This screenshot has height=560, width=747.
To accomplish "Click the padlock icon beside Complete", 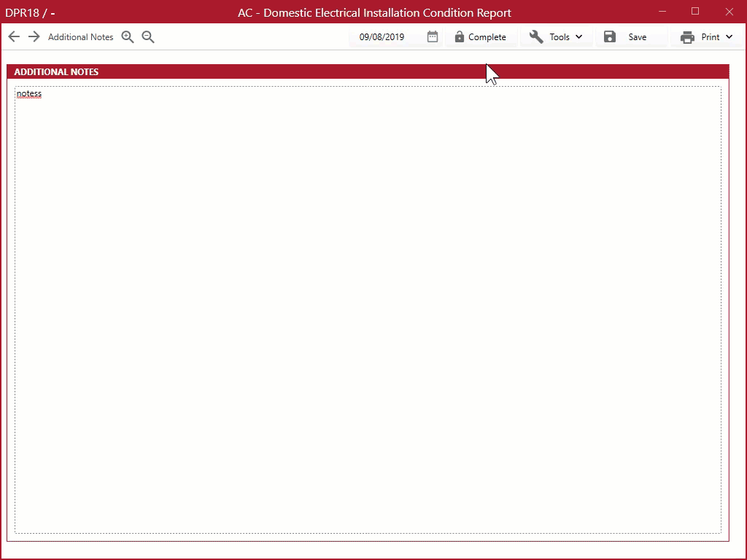I will pos(459,36).
